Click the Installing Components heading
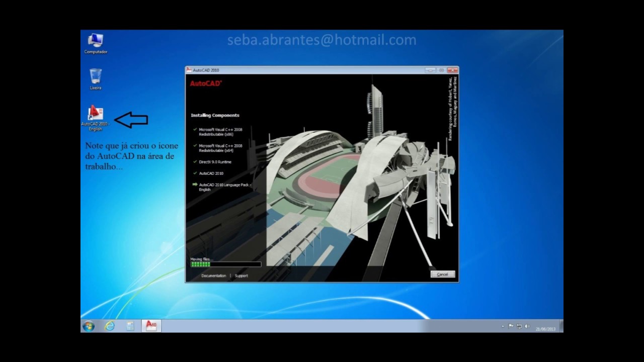 click(215, 115)
